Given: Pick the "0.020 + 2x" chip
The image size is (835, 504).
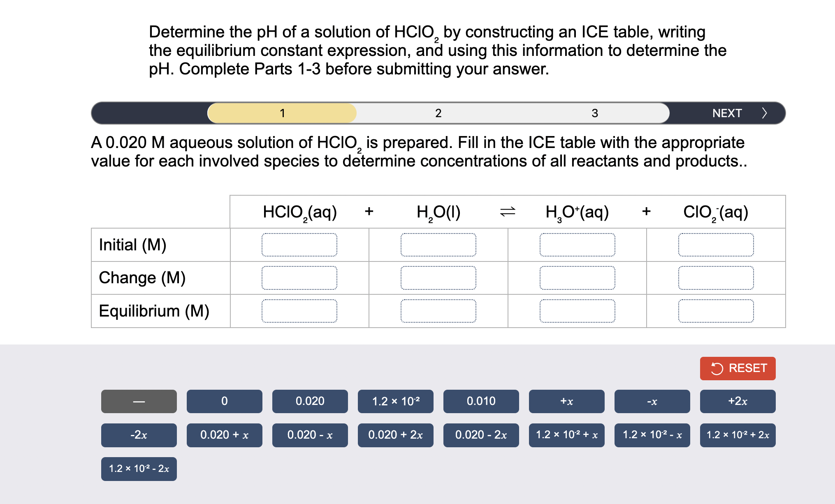Looking at the screenshot, I should tap(395, 435).
